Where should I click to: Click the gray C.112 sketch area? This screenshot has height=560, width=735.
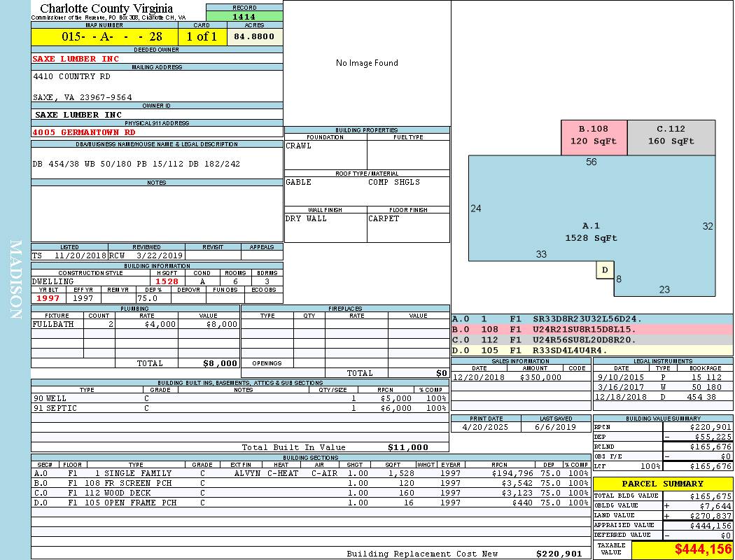(x=671, y=137)
